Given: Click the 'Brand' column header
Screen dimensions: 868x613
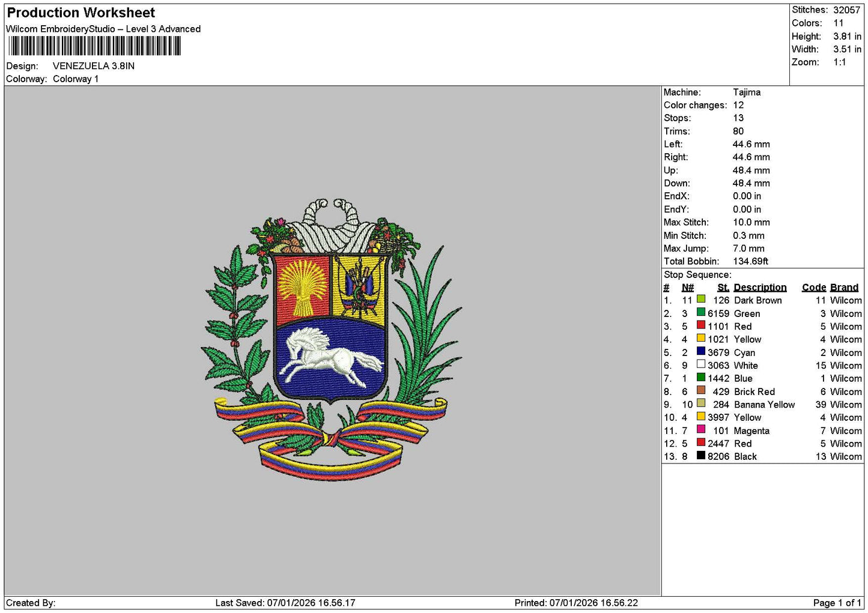Looking at the screenshot, I should tap(845, 288).
